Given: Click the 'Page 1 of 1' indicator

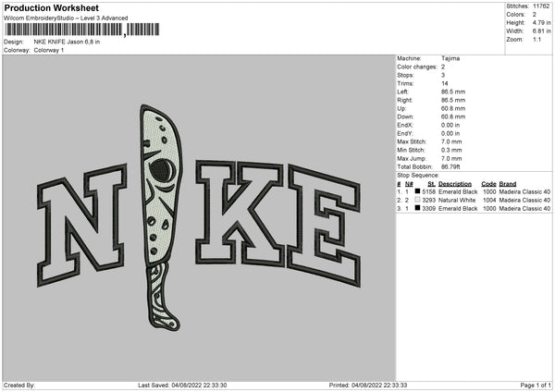Looking at the screenshot, I should pyautogui.click(x=536, y=386).
